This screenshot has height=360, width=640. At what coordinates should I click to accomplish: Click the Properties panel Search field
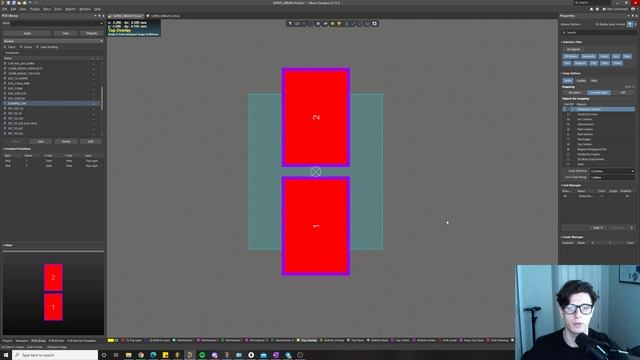[x=598, y=32]
